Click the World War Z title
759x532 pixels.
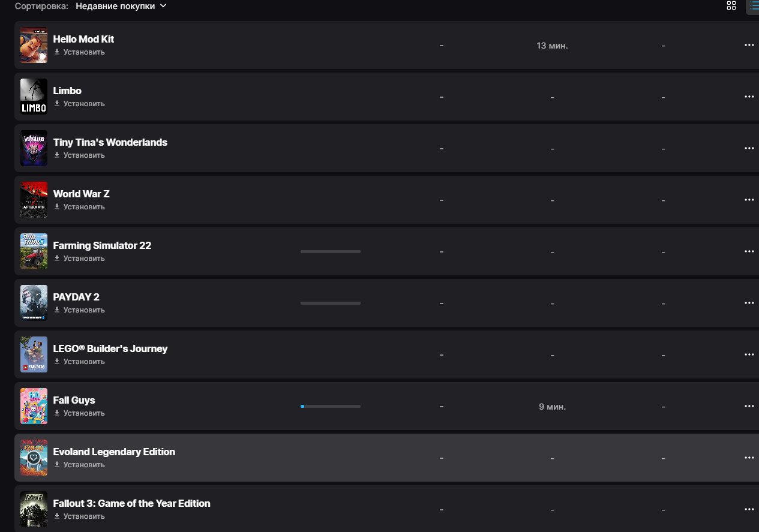coord(82,194)
